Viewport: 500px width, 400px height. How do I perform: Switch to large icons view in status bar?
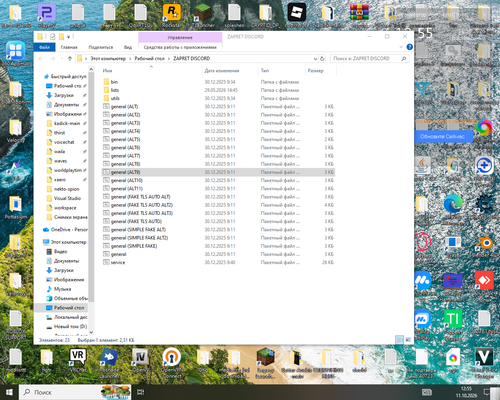point(408,339)
